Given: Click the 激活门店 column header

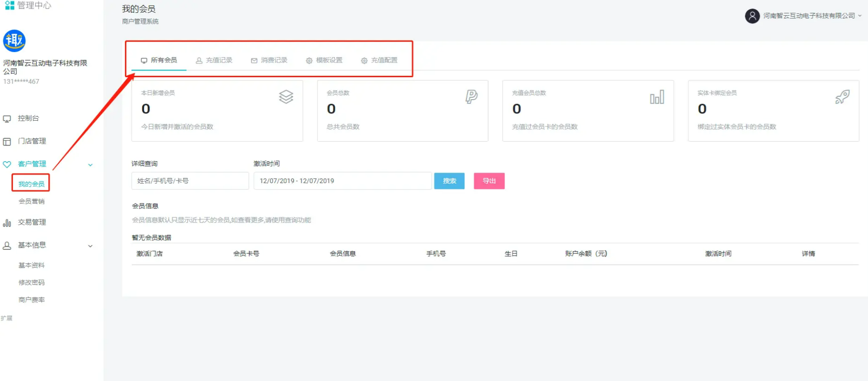Looking at the screenshot, I should coord(150,254).
